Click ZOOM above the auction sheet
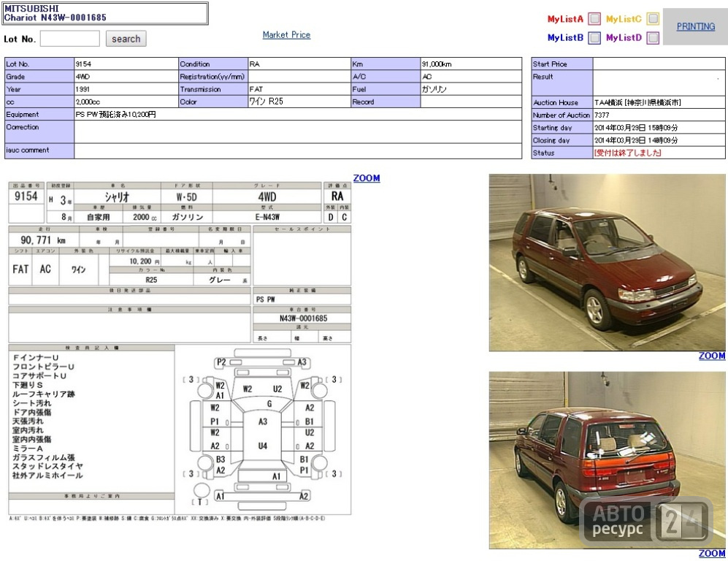This screenshot has height=561, width=728. pos(367,178)
